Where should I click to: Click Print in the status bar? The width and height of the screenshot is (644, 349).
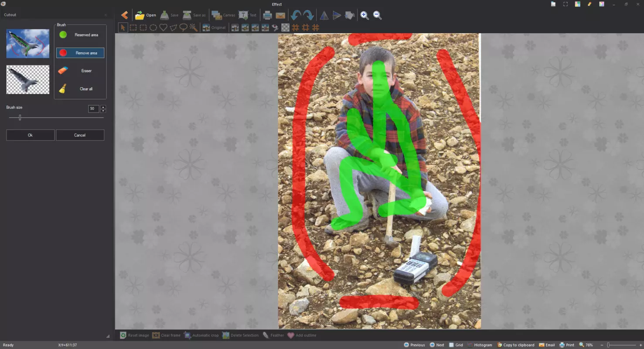pyautogui.click(x=567, y=345)
